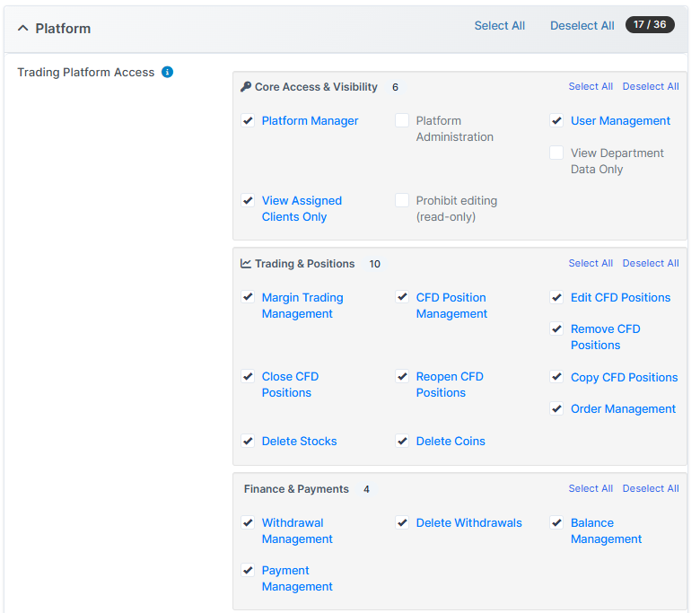Screen dimensions: 700x613
Task: Uncheck Remove CFD Positions checkbox
Action: point(556,328)
